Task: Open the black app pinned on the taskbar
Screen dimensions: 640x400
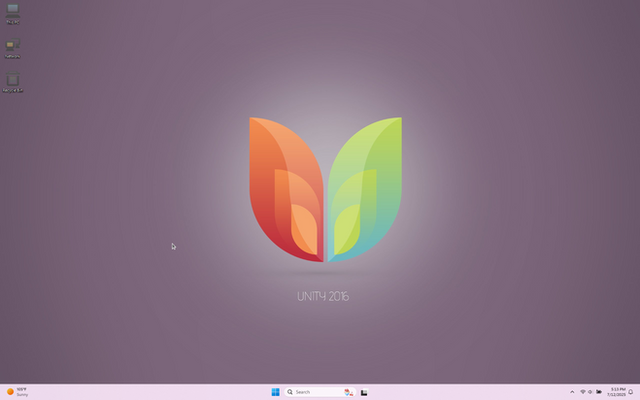Action: click(364, 392)
